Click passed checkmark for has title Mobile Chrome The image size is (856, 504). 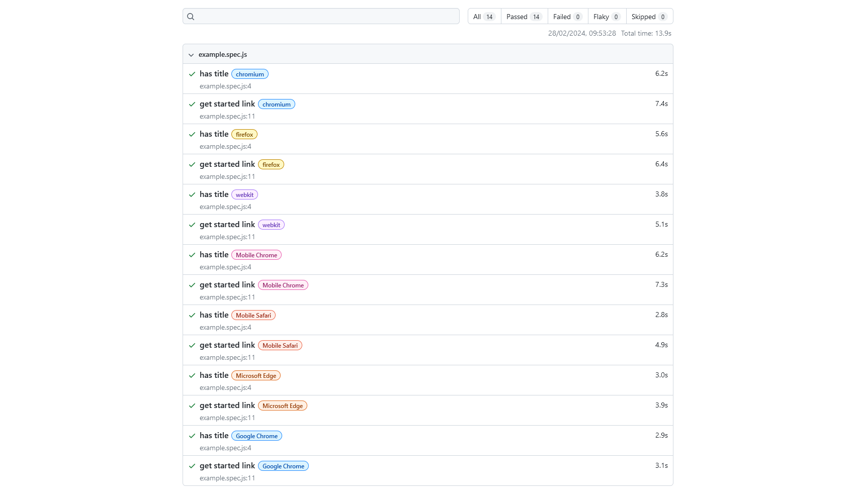(x=192, y=255)
